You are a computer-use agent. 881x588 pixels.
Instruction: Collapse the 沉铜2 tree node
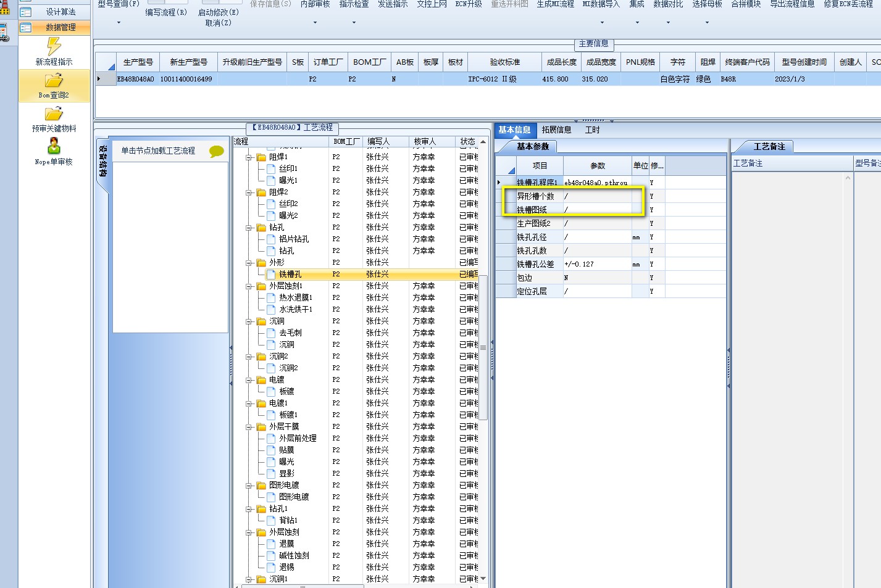(249, 357)
